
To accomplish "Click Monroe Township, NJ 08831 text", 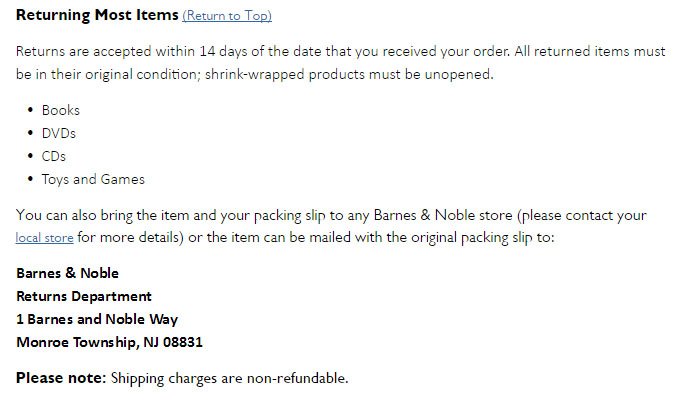I will point(109,342).
